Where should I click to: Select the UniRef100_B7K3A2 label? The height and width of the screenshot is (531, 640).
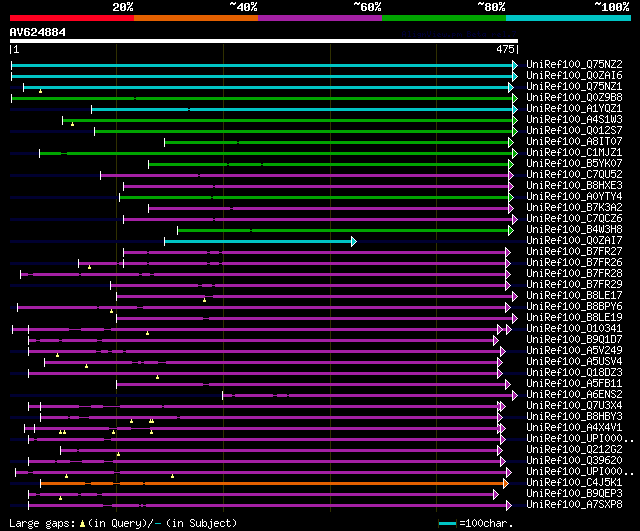click(x=574, y=207)
